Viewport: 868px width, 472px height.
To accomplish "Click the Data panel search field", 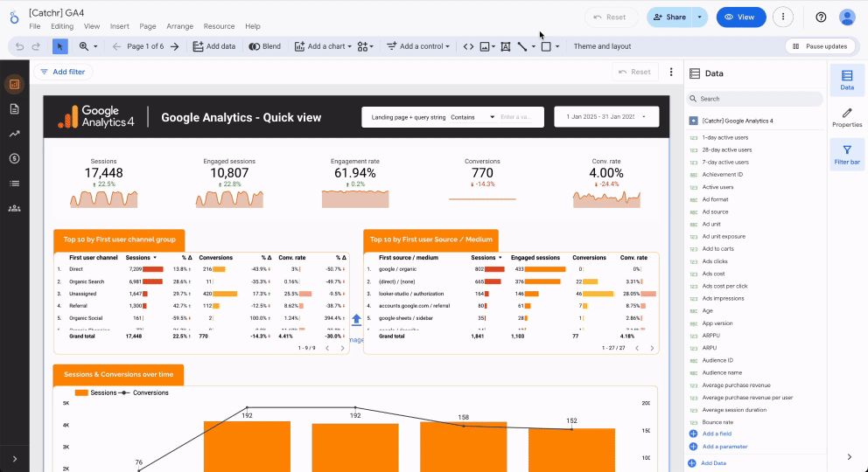I will 755,99.
